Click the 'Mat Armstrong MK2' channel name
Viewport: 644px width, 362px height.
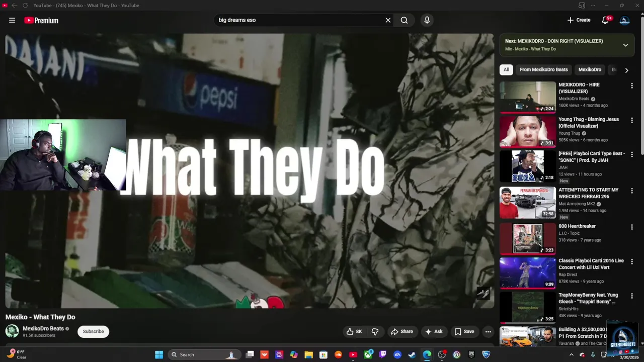click(577, 204)
